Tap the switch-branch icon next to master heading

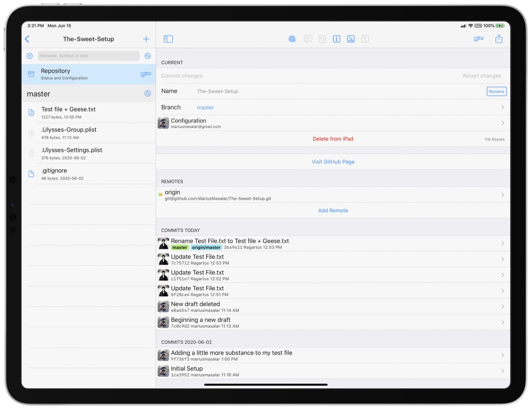pos(148,94)
